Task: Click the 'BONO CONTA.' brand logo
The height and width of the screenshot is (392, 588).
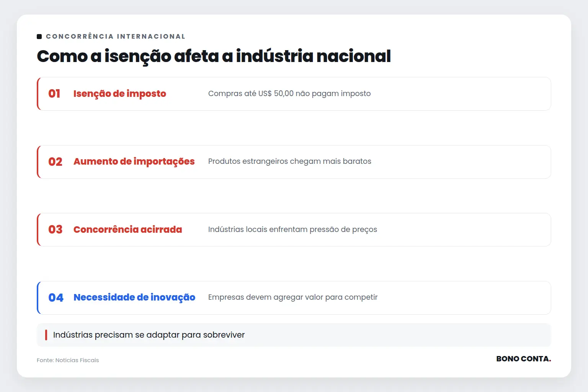Action: pyautogui.click(x=524, y=359)
